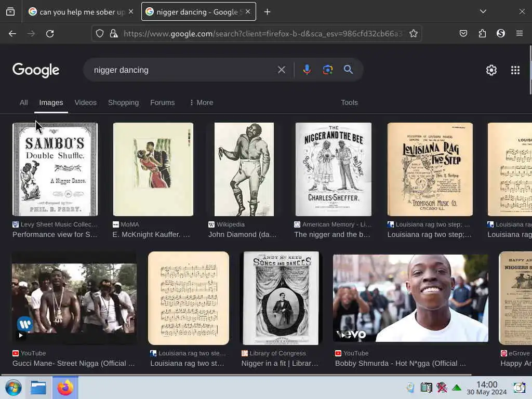Focus the Google search query box

pyautogui.click(x=183, y=70)
